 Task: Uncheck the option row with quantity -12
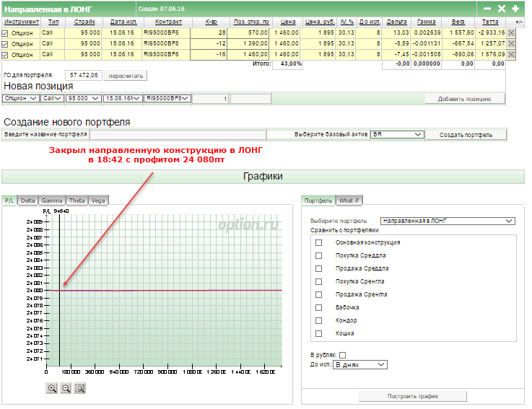(5, 44)
